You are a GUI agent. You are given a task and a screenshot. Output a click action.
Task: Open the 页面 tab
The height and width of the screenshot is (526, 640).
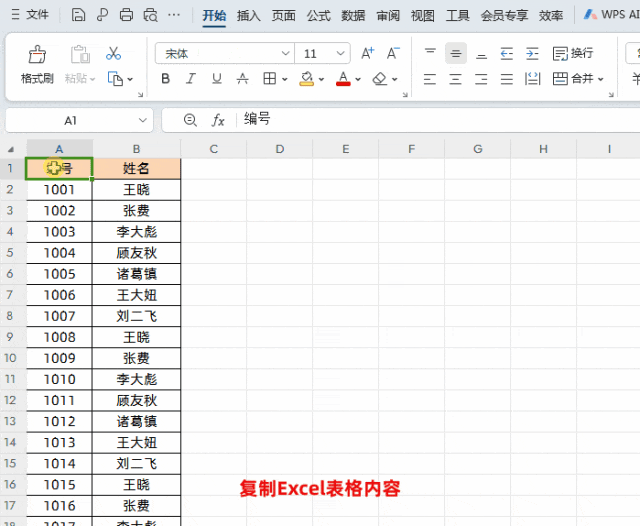284,16
